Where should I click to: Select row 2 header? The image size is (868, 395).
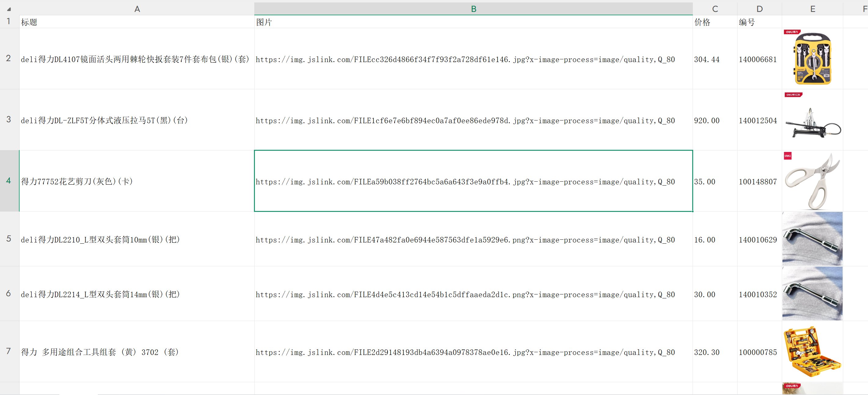[9, 59]
